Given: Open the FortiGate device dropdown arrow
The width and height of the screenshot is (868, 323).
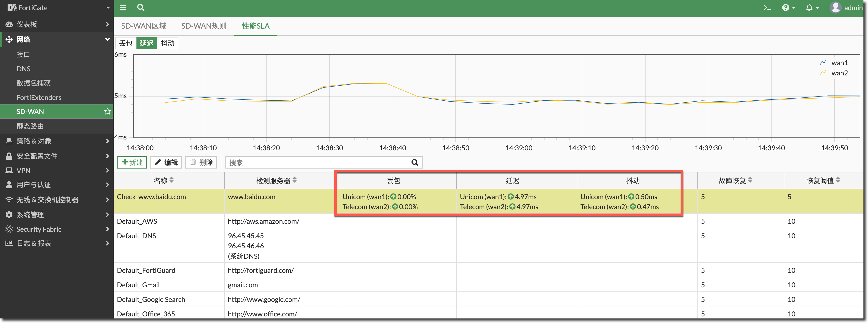Looking at the screenshot, I should 108,8.
